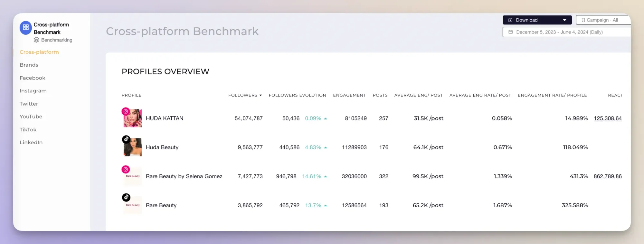Screen dimensions: 644x244
Task: Open HUDA KATTAN profile thumbnail
Action: pyautogui.click(x=133, y=118)
